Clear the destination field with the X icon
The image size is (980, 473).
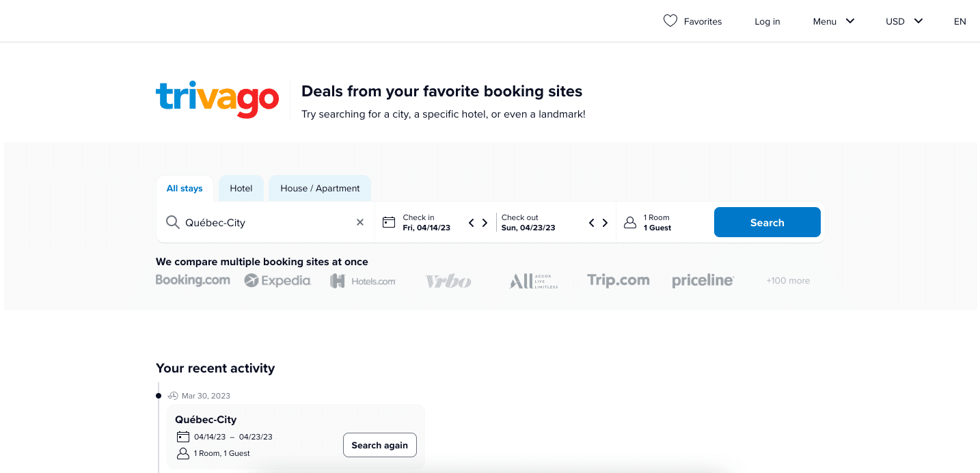[360, 222]
